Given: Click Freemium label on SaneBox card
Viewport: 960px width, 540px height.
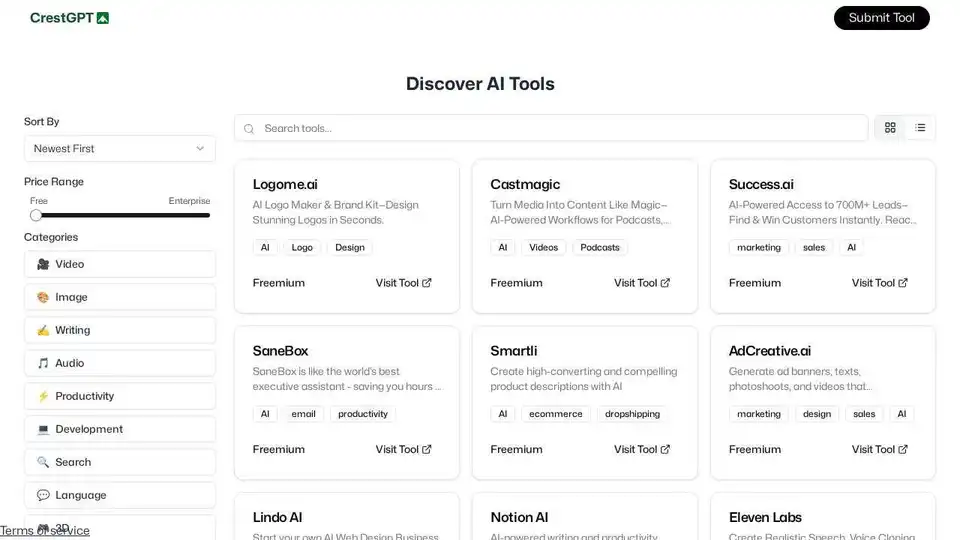Looking at the screenshot, I should click(279, 449).
